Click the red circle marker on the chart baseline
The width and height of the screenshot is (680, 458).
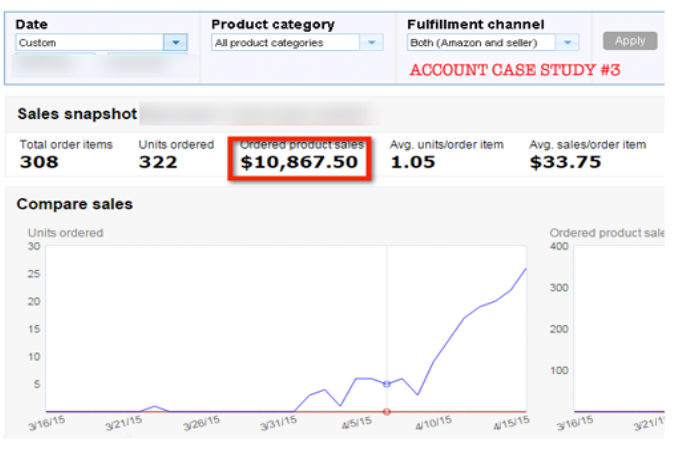coord(387,411)
